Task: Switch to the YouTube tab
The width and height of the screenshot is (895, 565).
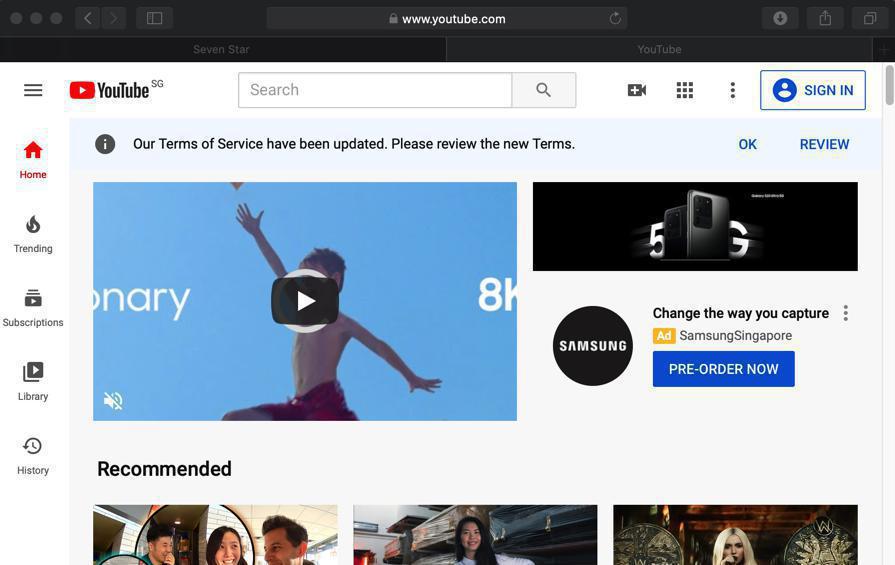Action: point(659,50)
